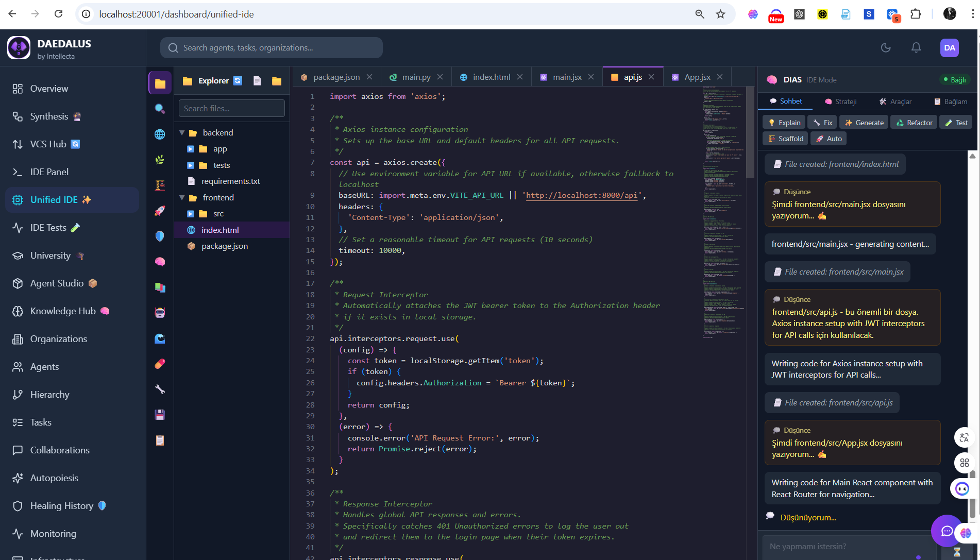Image resolution: width=980 pixels, height=560 pixels.
Task: Create a new folder from Explorer header
Action: (x=277, y=81)
